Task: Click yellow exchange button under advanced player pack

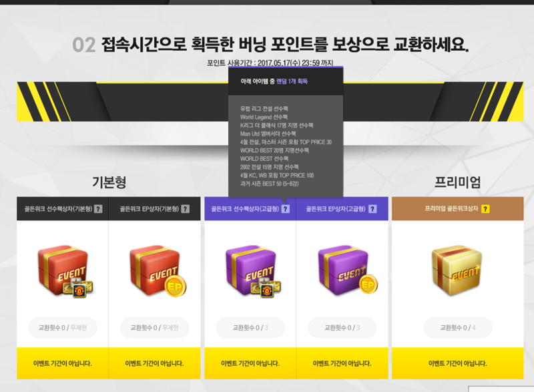Action: click(250, 363)
